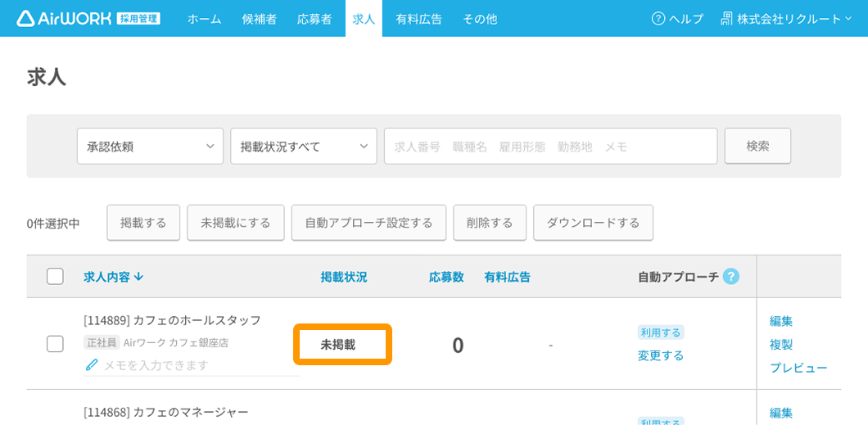Click 変更する under 自動アプローチ
The image size is (868, 425).
coord(660,355)
